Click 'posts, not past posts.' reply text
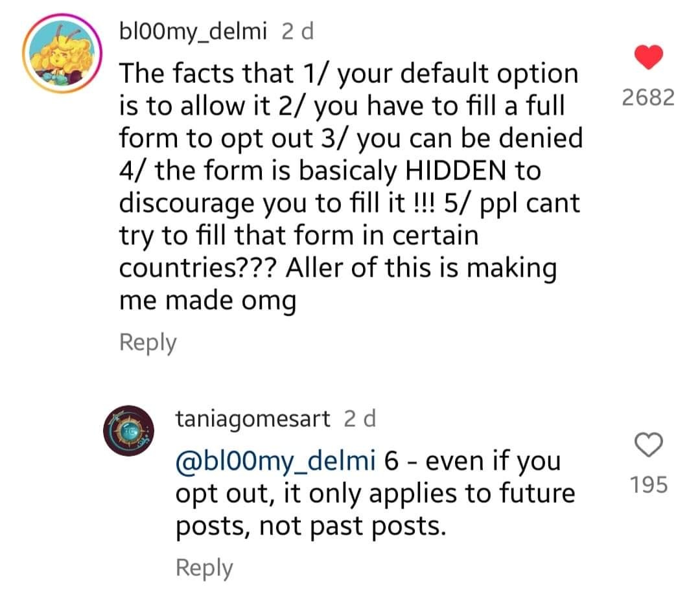 [x=310, y=527]
